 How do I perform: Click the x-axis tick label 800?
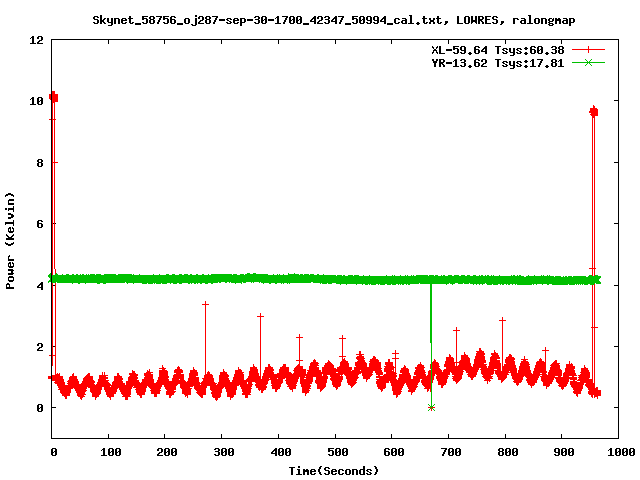pyautogui.click(x=508, y=452)
